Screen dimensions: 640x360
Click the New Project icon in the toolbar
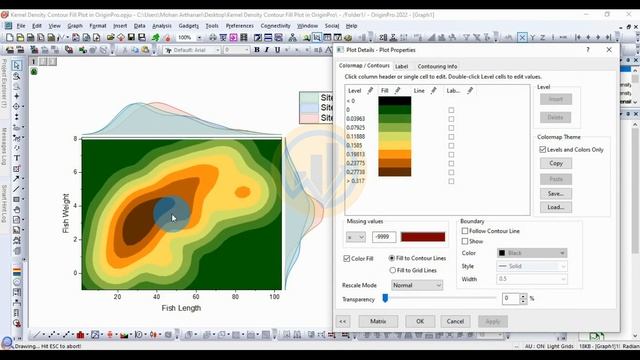[9, 38]
